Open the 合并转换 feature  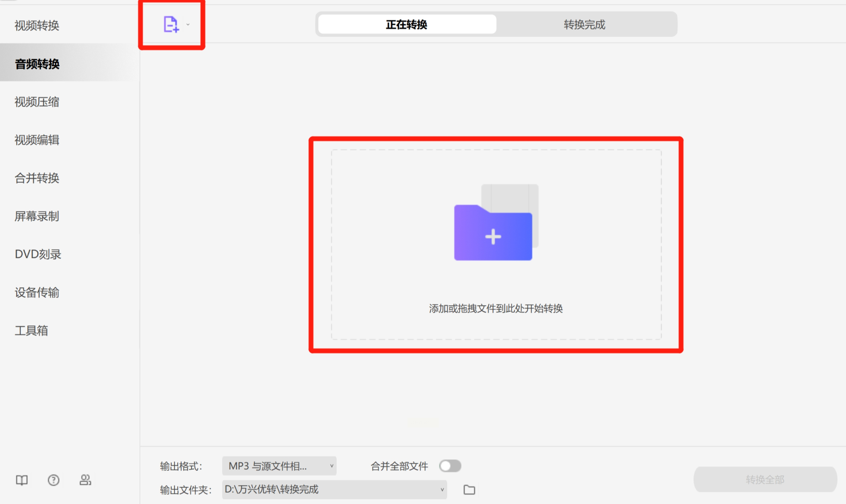click(37, 178)
